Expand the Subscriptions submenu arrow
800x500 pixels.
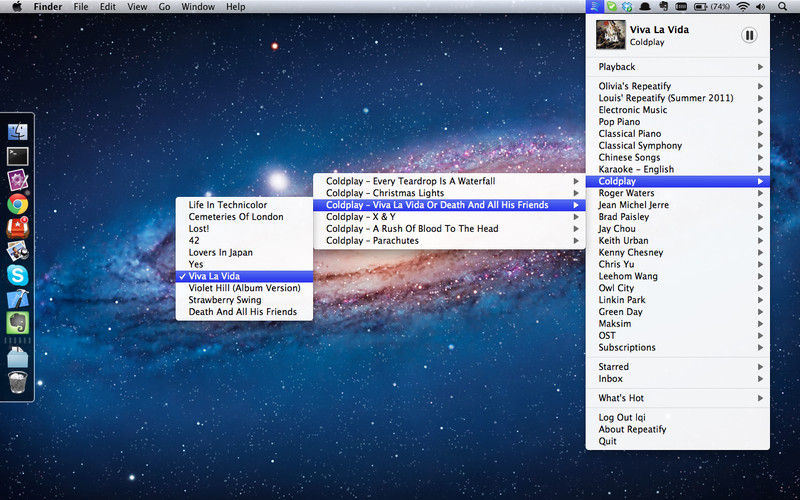pyautogui.click(x=760, y=347)
